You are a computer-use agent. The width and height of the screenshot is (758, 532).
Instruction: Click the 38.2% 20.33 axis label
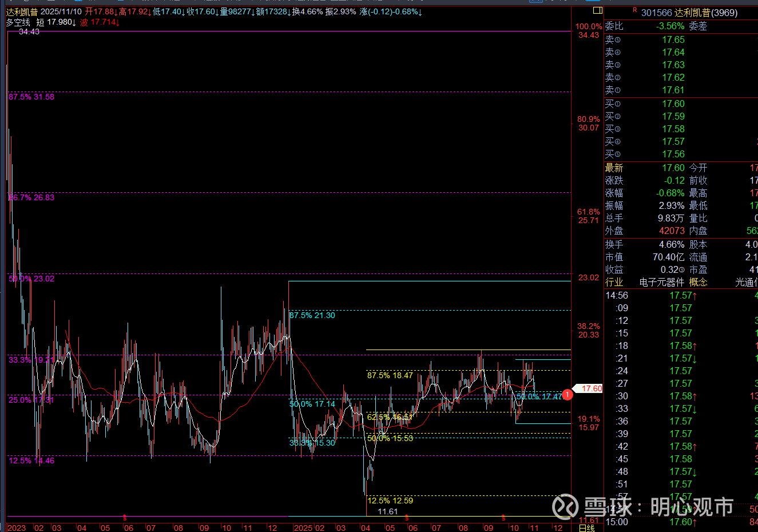(589, 330)
